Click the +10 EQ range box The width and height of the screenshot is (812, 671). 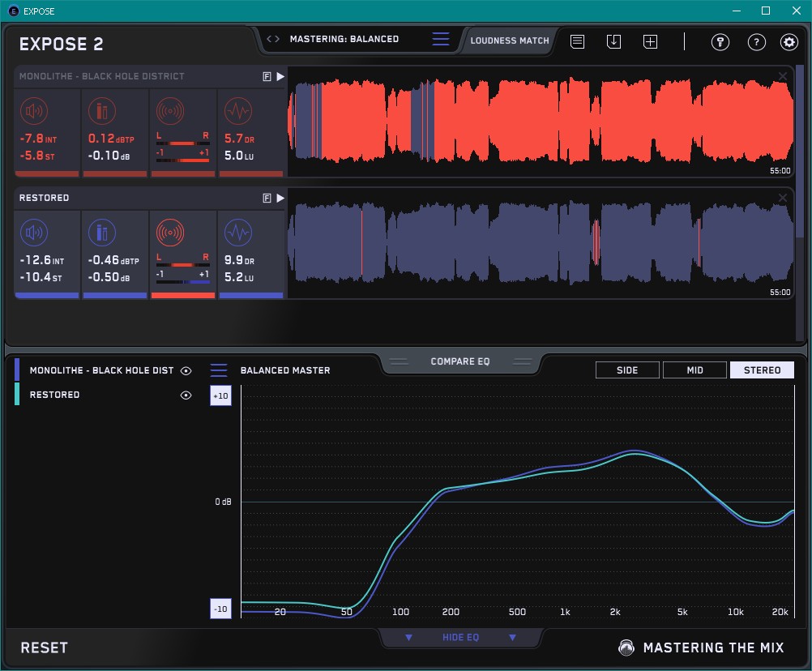click(220, 395)
